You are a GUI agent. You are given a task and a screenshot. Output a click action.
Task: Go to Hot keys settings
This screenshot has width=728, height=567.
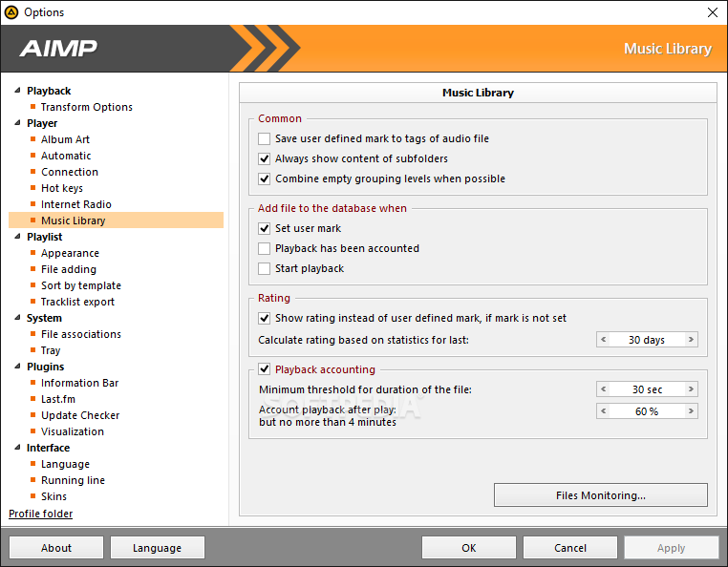click(62, 188)
